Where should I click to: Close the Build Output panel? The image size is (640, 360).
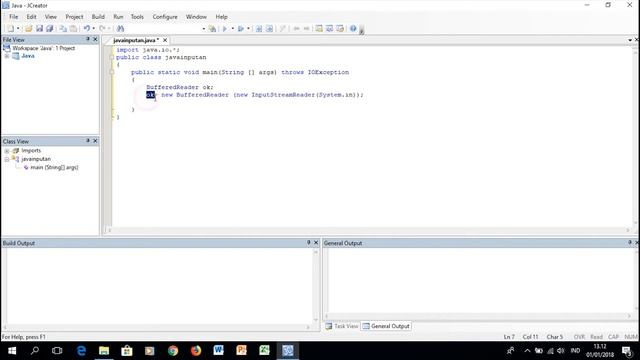pos(316,242)
